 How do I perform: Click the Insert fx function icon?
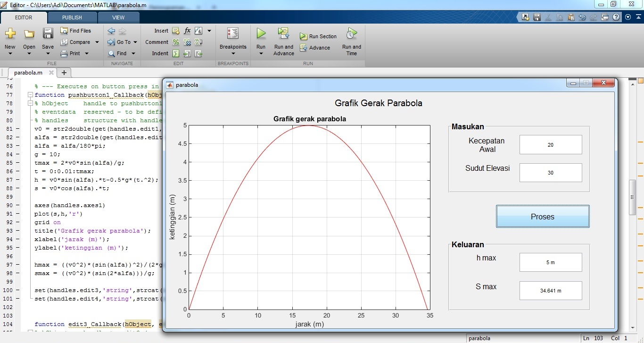(x=187, y=31)
